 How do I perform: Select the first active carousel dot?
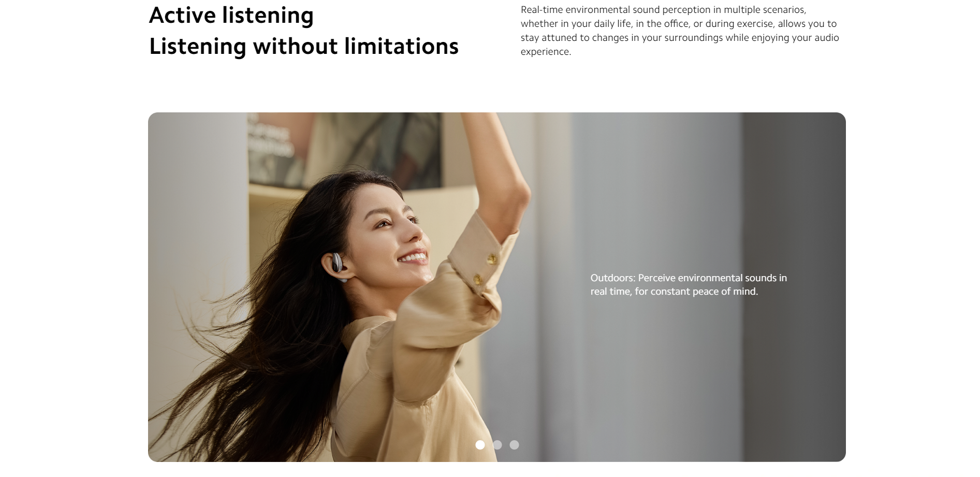click(x=480, y=445)
